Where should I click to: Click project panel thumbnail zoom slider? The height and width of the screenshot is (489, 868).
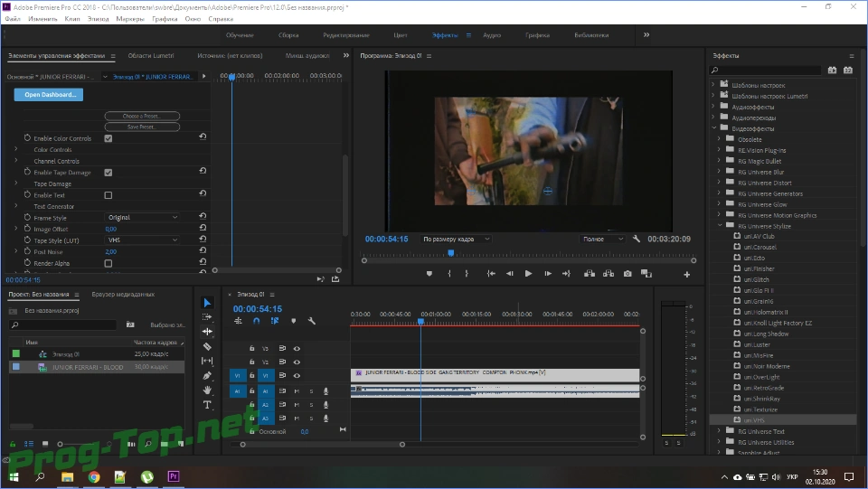point(61,444)
